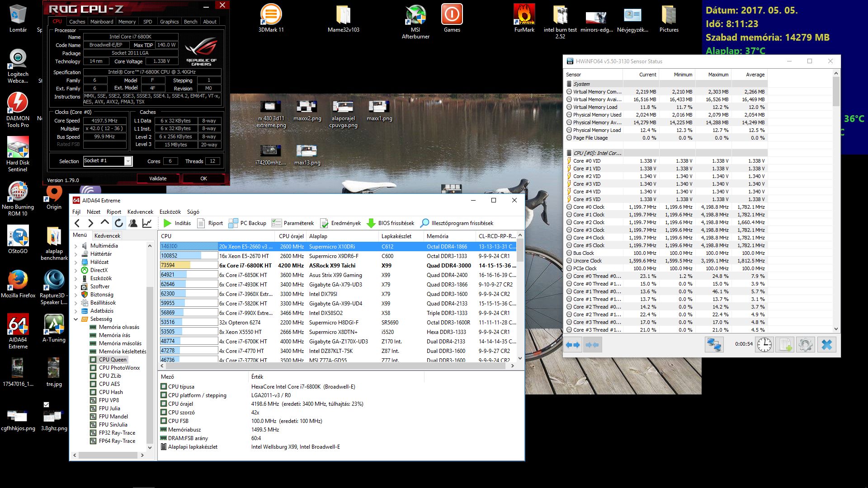Switch to Mainboard tab in CPU-Z

(x=102, y=21)
